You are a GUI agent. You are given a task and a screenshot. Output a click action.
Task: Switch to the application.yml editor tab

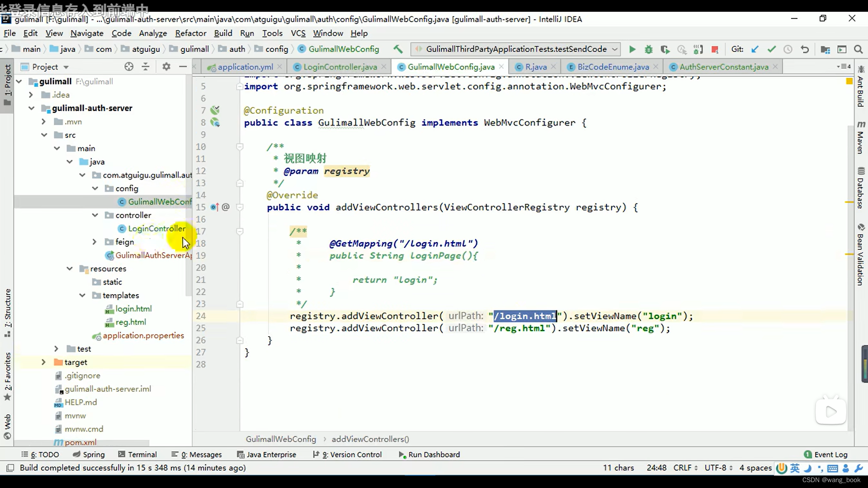245,67
